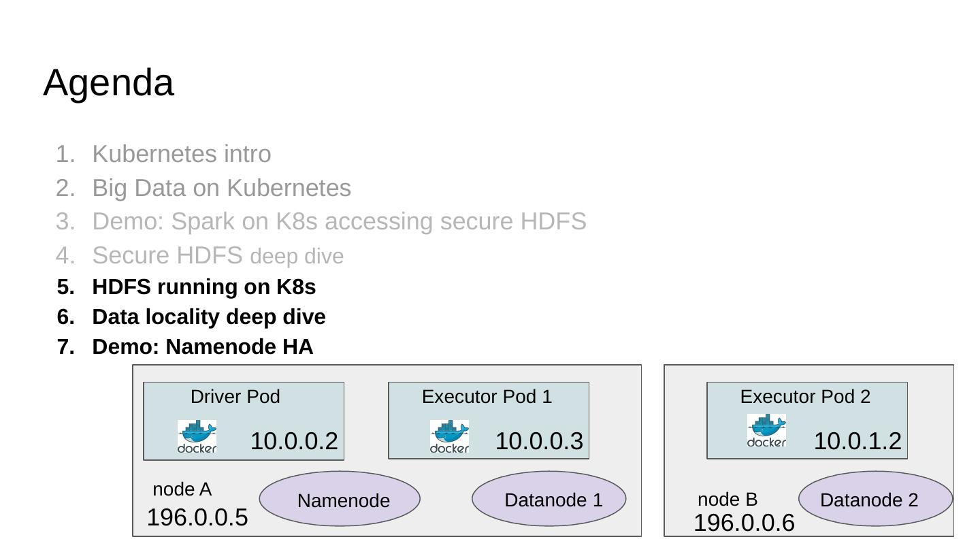The image size is (980, 552).
Task: Click the node B IP 196.0.0.6
Action: (x=744, y=523)
